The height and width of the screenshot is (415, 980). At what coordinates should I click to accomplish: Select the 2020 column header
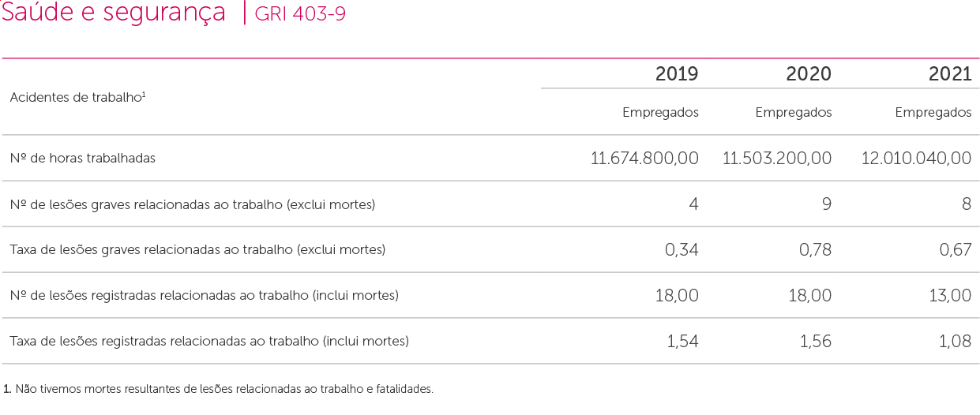(809, 74)
